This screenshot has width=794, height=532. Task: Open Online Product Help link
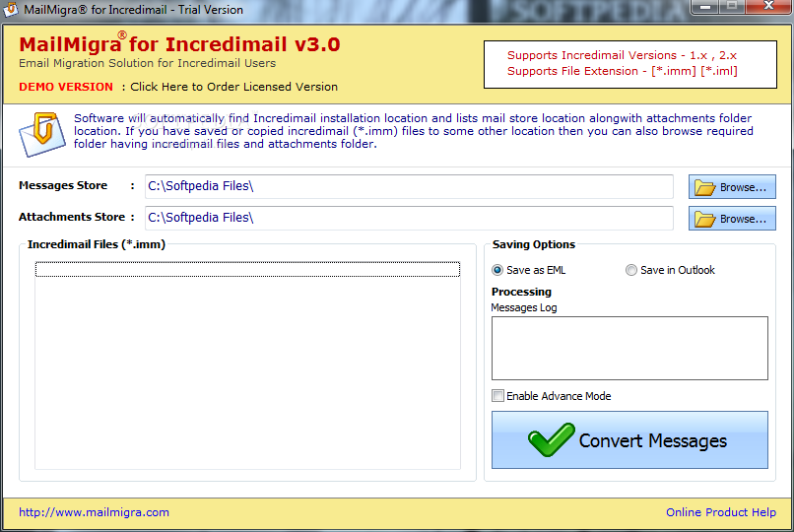click(720, 512)
